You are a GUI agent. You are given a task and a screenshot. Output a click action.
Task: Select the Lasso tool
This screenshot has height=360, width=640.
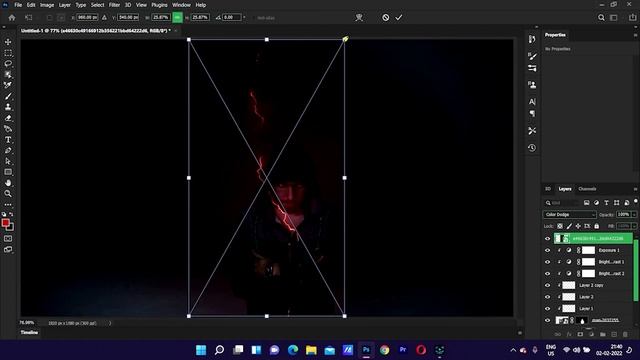(x=8, y=64)
